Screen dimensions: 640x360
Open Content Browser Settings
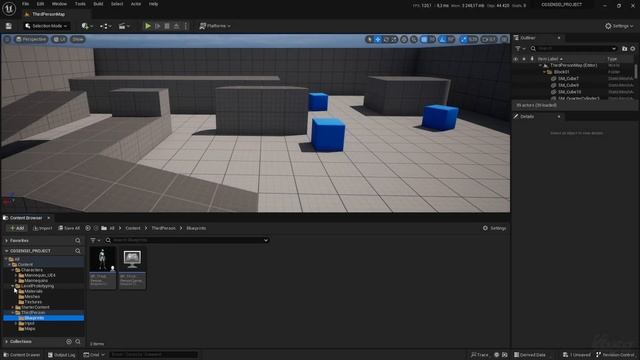[494, 228]
